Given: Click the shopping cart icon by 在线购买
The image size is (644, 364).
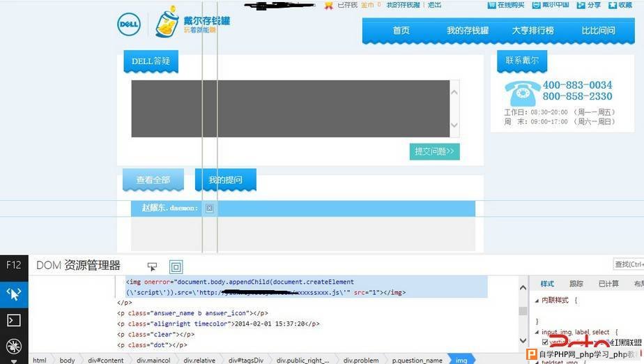Looking at the screenshot, I should pos(491,5).
